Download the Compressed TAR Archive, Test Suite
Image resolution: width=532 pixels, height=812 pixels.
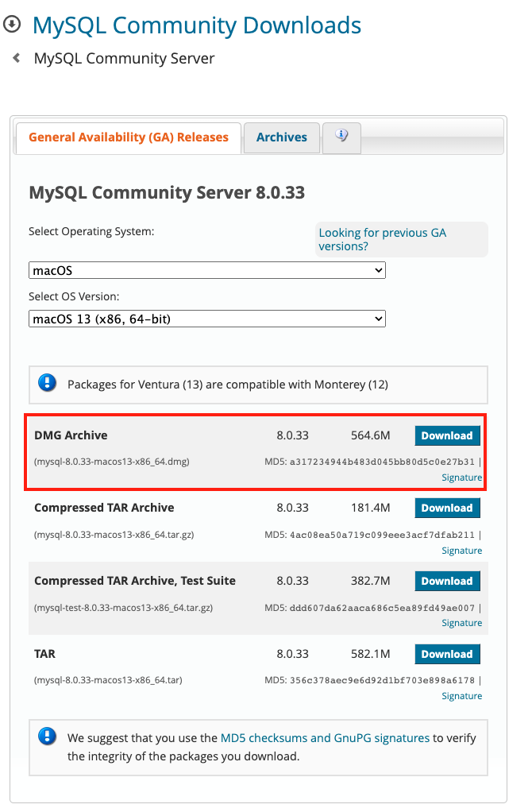click(x=447, y=581)
